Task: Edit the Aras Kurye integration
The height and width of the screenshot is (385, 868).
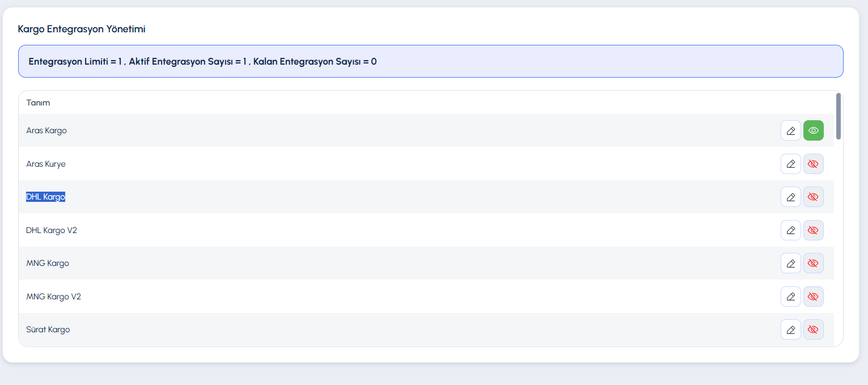Action: coord(791,164)
